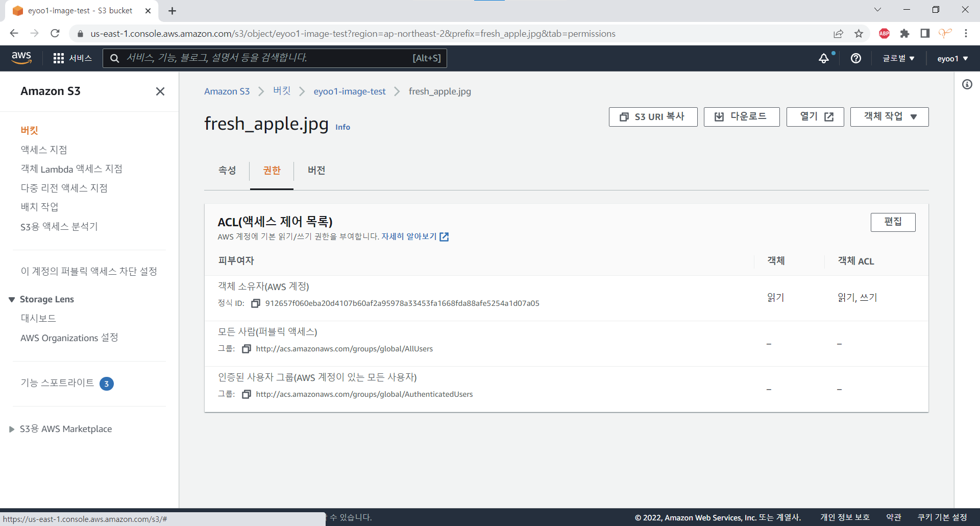Click the AWS logo home icon
Screen dimensions: 980x526
(21, 58)
